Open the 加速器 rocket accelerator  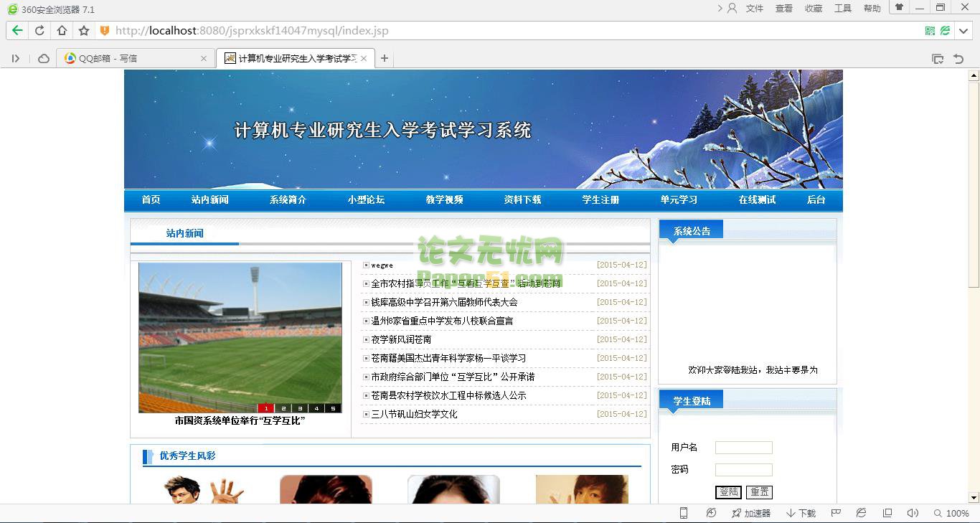750,513
